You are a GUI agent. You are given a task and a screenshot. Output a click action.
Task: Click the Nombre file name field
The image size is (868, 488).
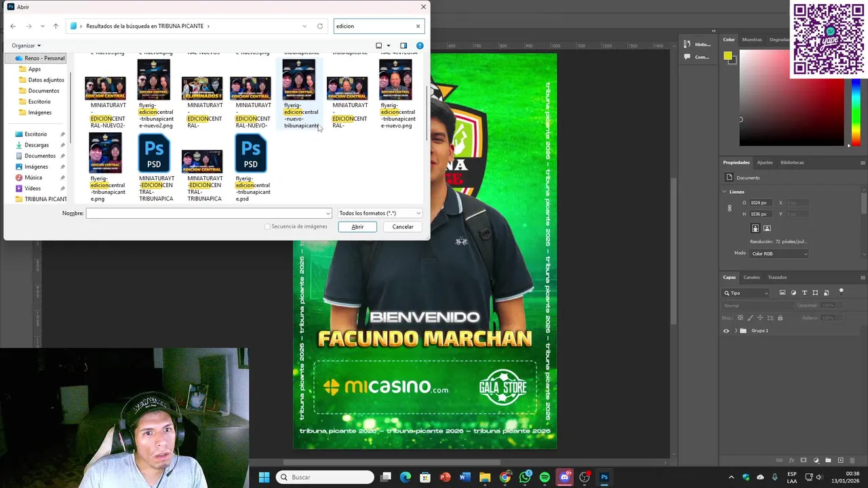[209, 213]
